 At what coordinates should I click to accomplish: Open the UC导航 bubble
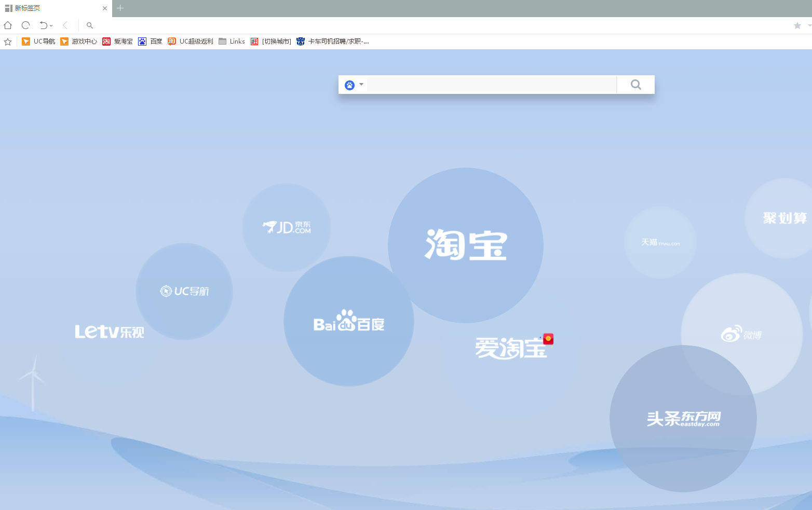point(184,291)
